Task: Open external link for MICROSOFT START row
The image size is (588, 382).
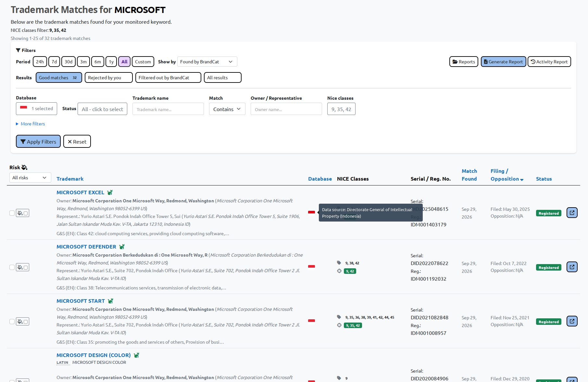Action: coord(572,321)
